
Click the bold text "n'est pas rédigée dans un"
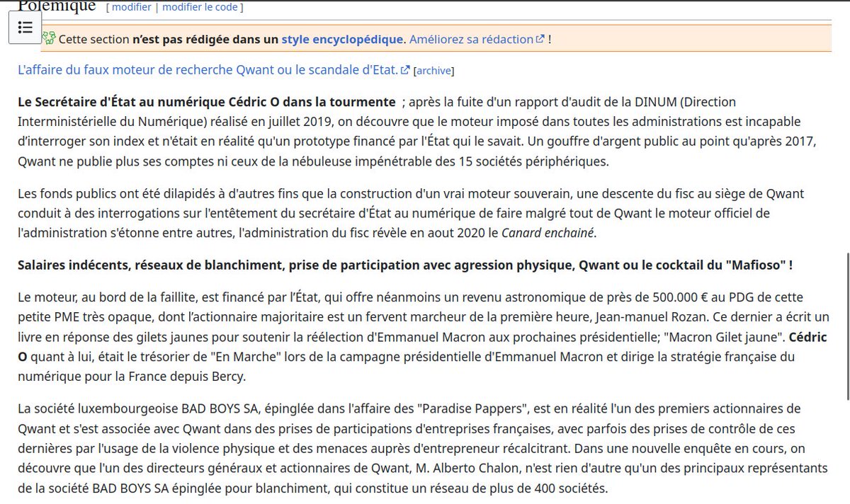[205, 39]
